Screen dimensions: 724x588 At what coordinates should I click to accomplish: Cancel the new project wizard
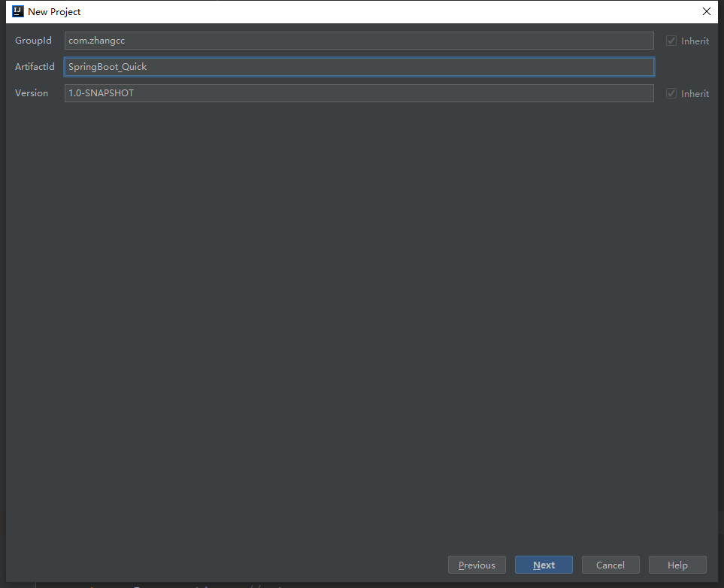[x=610, y=565]
